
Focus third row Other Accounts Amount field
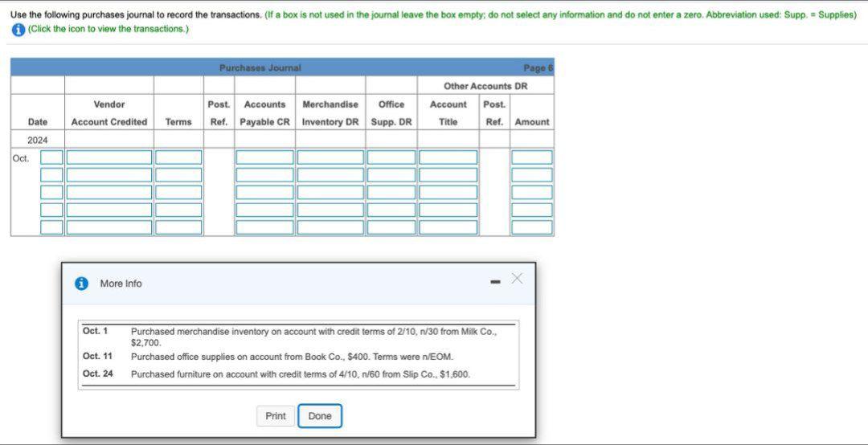(x=531, y=192)
